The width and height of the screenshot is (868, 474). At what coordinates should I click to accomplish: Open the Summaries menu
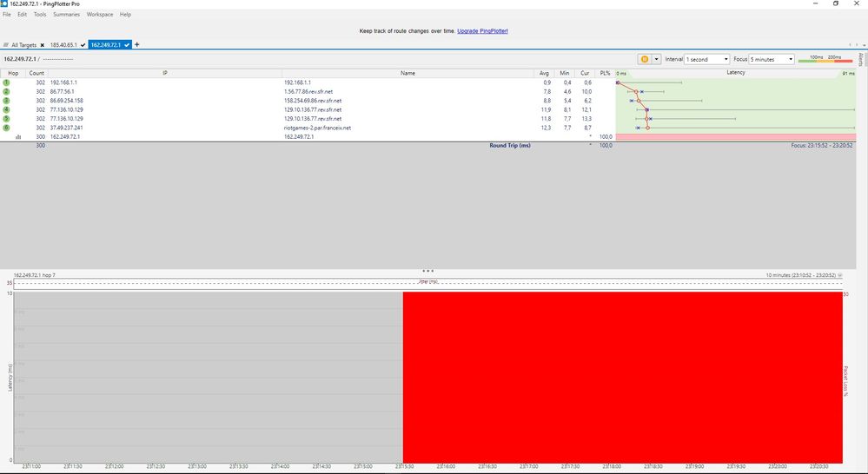click(x=66, y=15)
